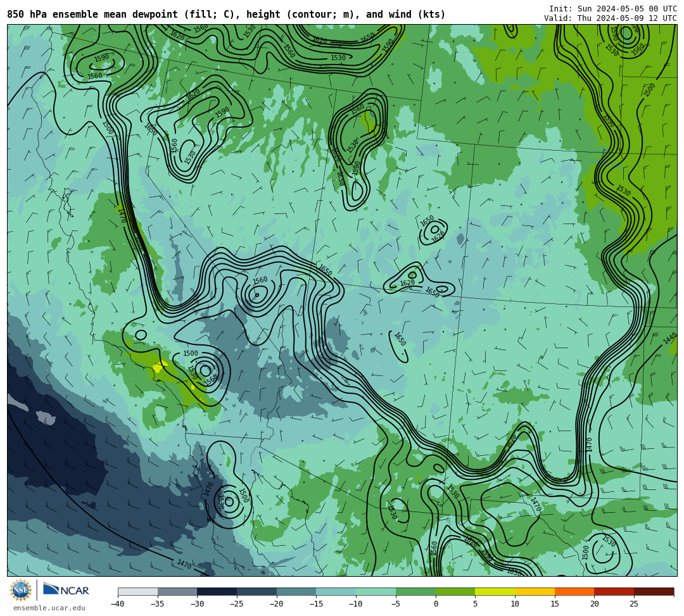Select the dark brown above 25 swatch

(x=654, y=591)
